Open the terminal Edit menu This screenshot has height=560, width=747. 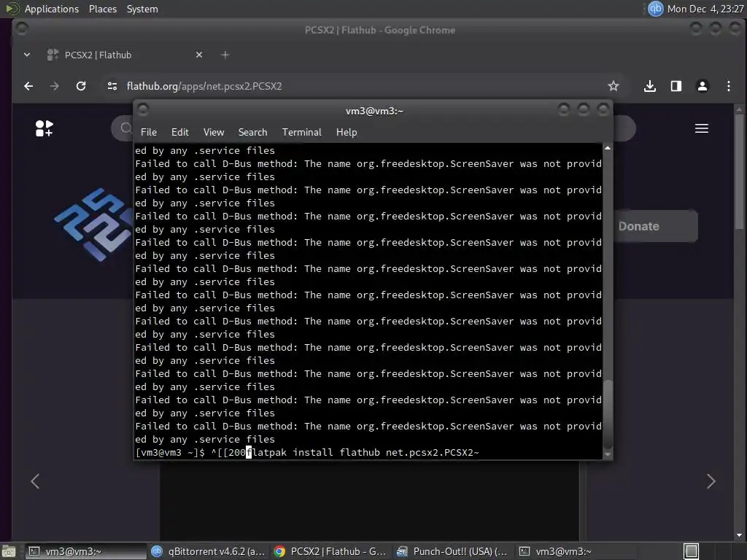[x=180, y=133]
